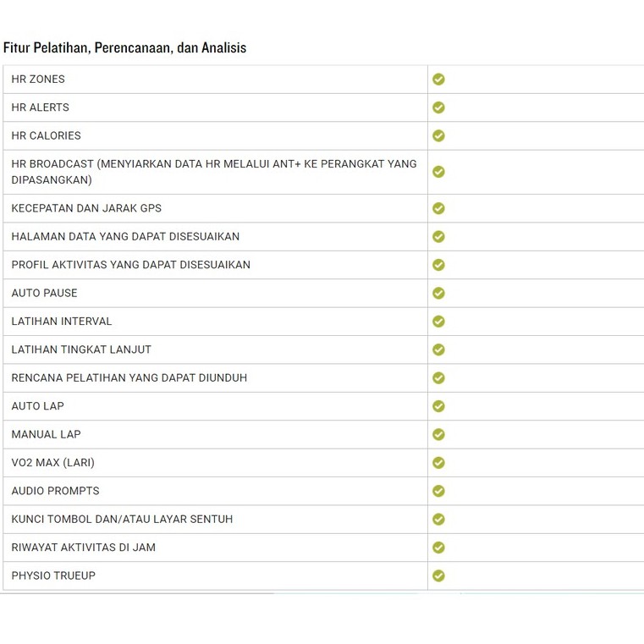Click the AUTO LAP checkmark icon
This screenshot has width=644, height=644.
[x=438, y=406]
